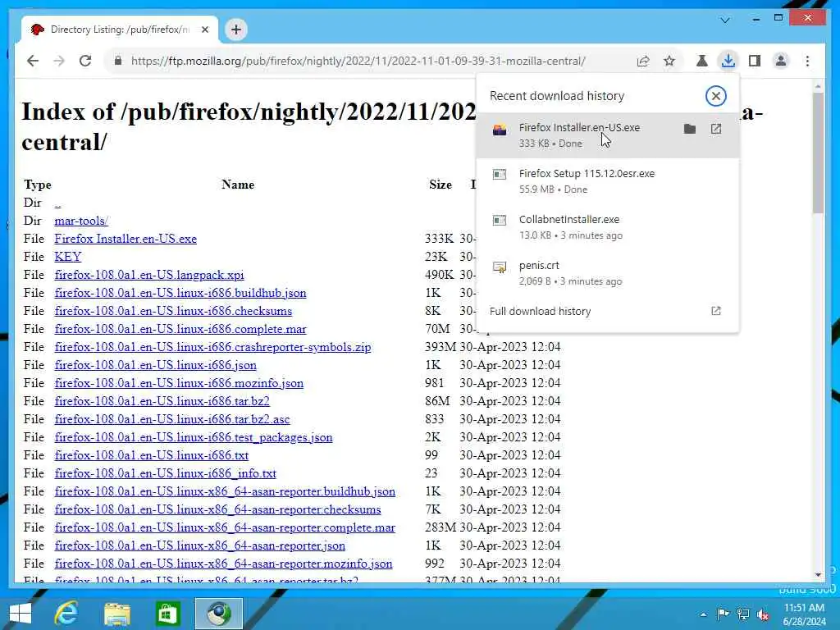Open linux-x86_64-asan-reporter.json link
Viewport: 840px width, 630px height.
(x=200, y=546)
